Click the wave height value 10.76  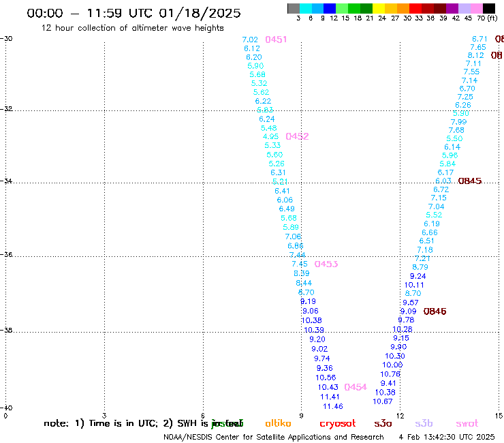[x=390, y=374]
